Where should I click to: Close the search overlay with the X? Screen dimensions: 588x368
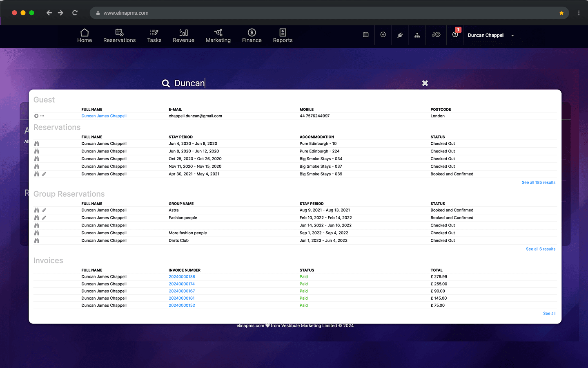pyautogui.click(x=425, y=83)
